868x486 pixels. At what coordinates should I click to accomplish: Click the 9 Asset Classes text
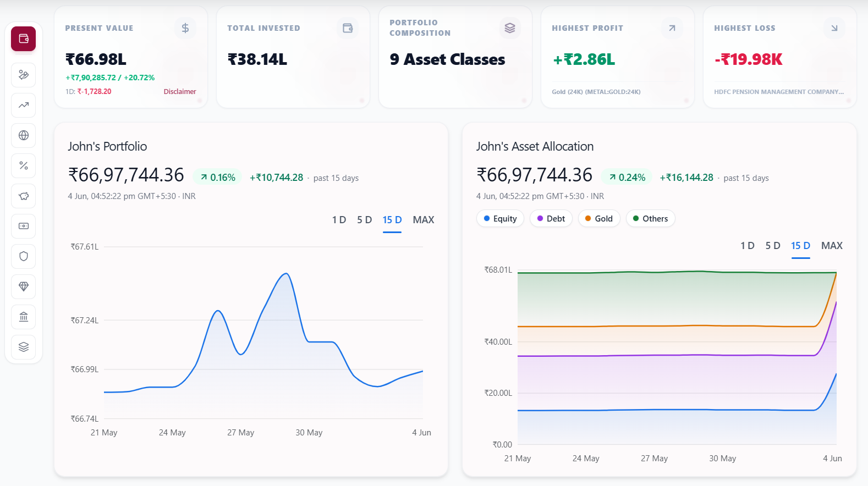(447, 59)
